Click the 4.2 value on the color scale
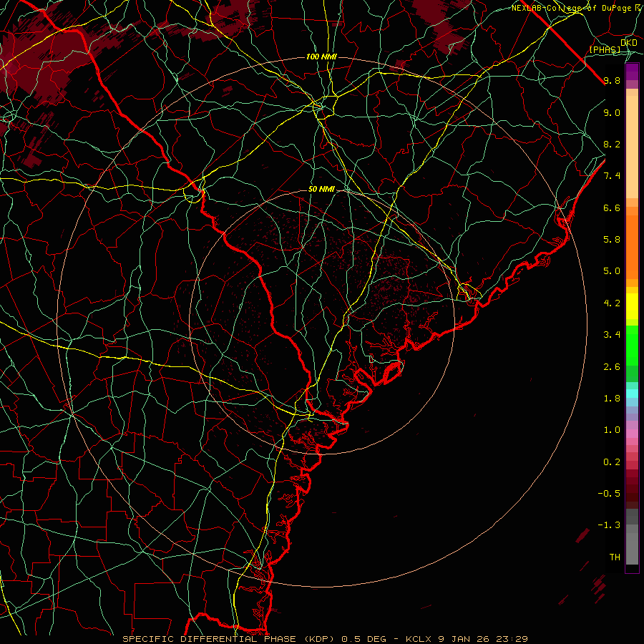 click(x=612, y=303)
